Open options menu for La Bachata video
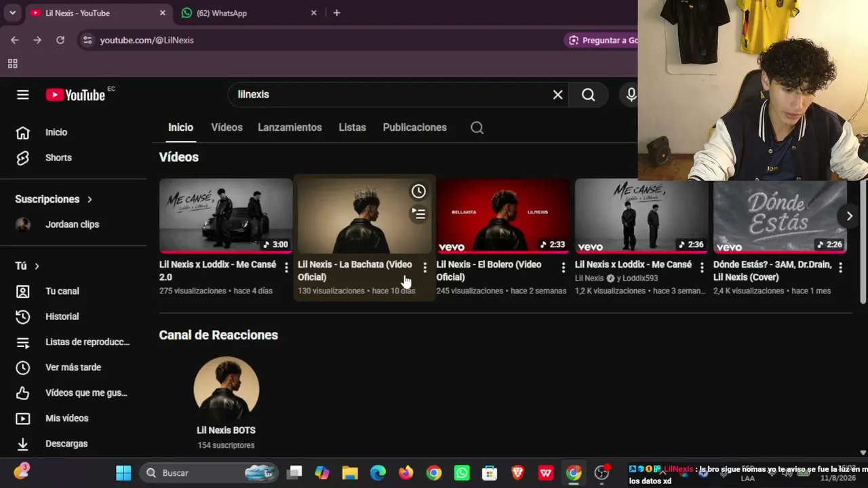868x488 pixels. 425,268
